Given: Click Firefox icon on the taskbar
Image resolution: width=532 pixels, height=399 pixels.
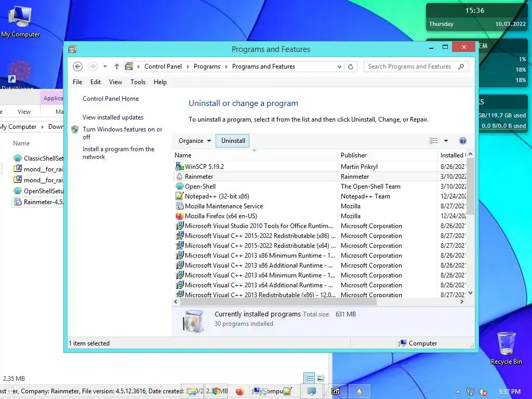Looking at the screenshot, I should 240,392.
